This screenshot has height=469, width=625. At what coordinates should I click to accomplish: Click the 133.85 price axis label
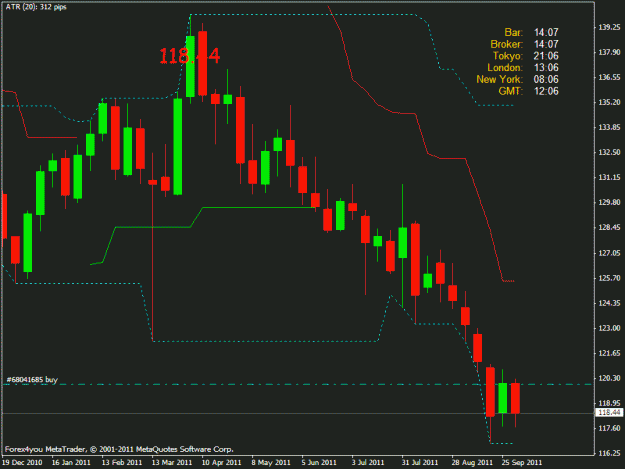[x=609, y=128]
